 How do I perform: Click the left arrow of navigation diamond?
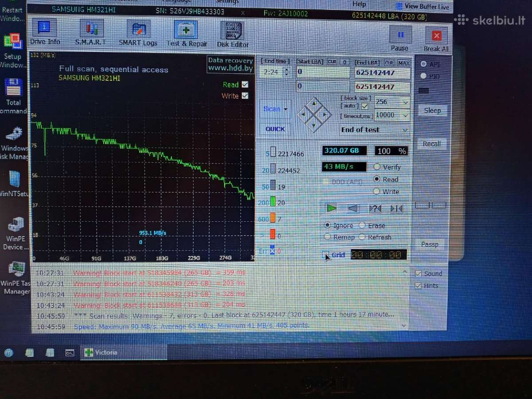pos(303,114)
